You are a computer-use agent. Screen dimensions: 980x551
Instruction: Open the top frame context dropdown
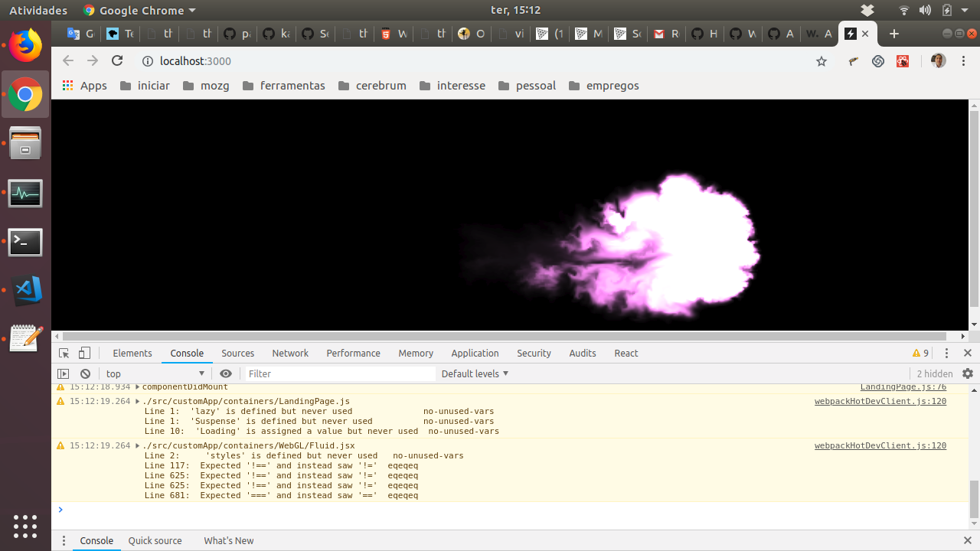[153, 373]
